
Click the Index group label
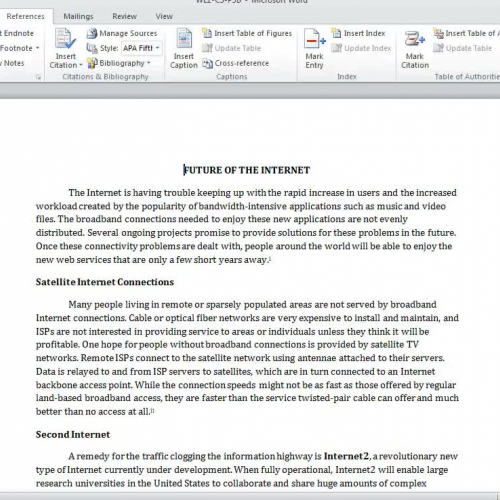pos(347,77)
